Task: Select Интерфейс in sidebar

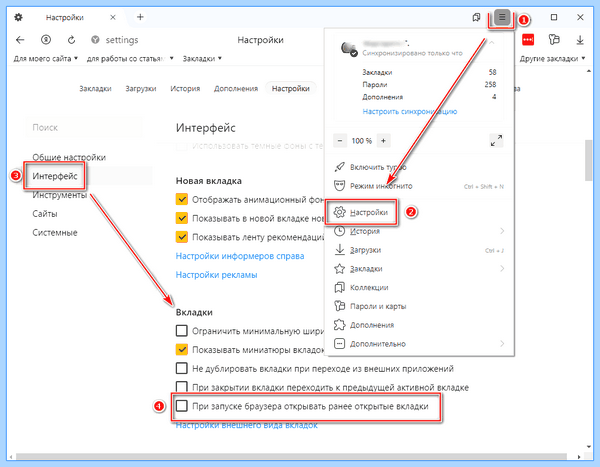Action: click(55, 176)
